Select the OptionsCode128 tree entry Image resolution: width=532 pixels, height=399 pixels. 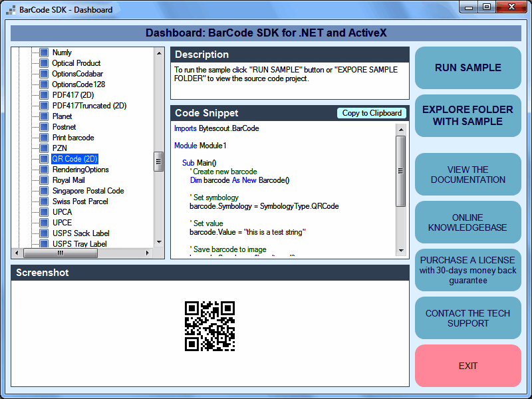click(x=78, y=84)
